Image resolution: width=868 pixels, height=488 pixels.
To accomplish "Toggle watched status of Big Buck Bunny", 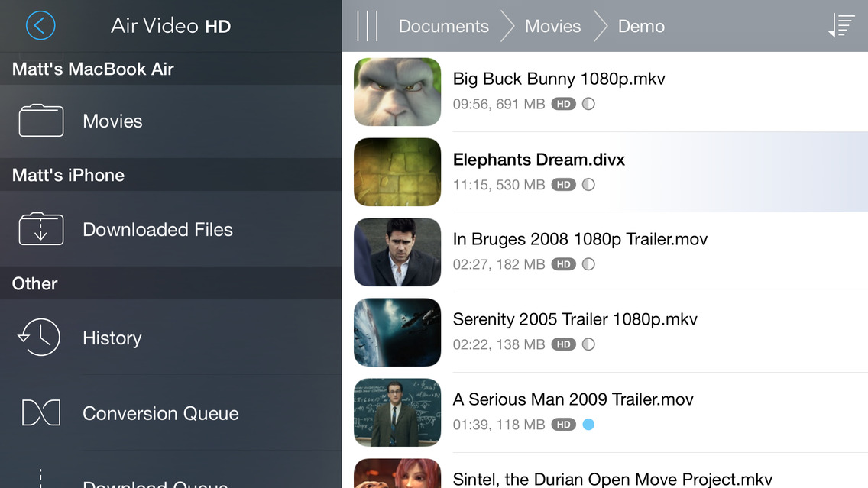I will point(588,104).
